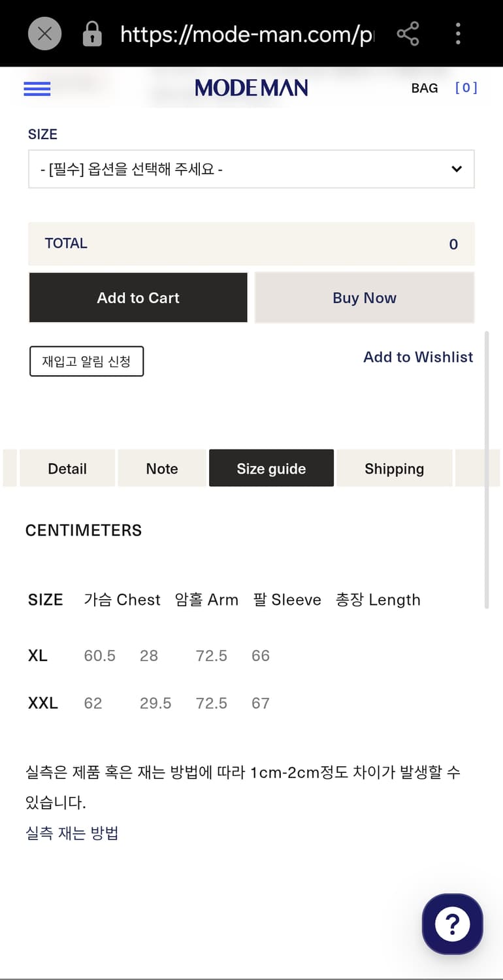Image resolution: width=503 pixels, height=980 pixels.
Task: Open the hamburger navigation menu
Action: click(37, 88)
